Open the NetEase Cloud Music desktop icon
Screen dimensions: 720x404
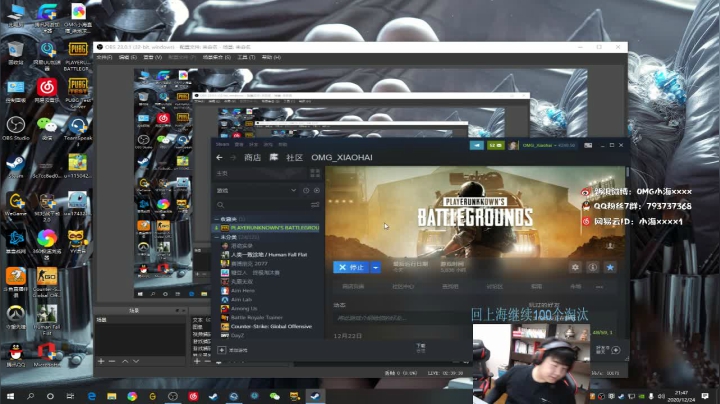tap(46, 90)
